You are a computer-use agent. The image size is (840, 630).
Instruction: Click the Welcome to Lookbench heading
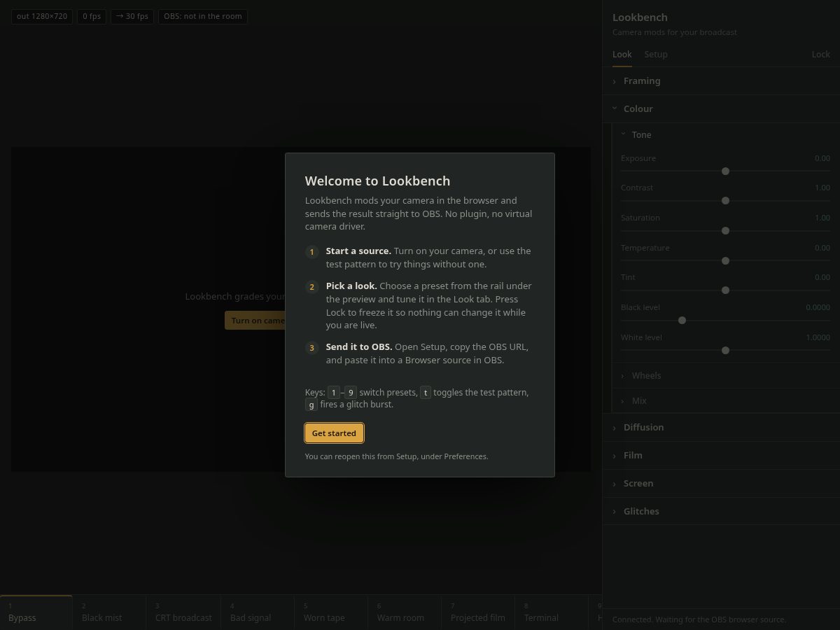pos(377,181)
